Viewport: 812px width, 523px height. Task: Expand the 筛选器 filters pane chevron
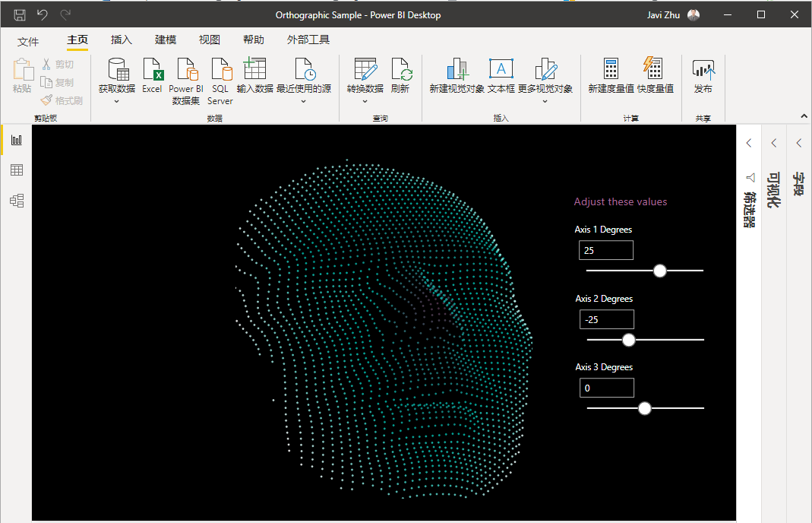pos(749,143)
